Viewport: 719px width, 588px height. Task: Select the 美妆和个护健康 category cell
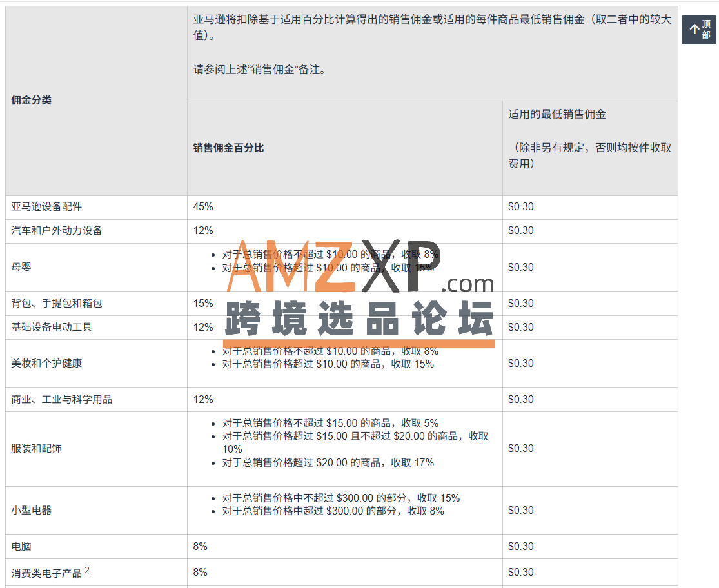(x=46, y=364)
